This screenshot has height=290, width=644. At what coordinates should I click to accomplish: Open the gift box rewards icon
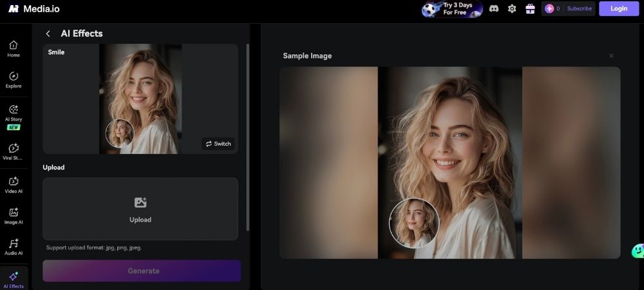(530, 8)
